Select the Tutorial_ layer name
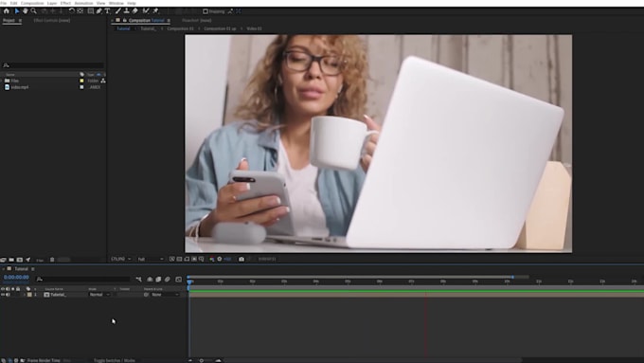This screenshot has height=363, width=644. tap(58, 295)
